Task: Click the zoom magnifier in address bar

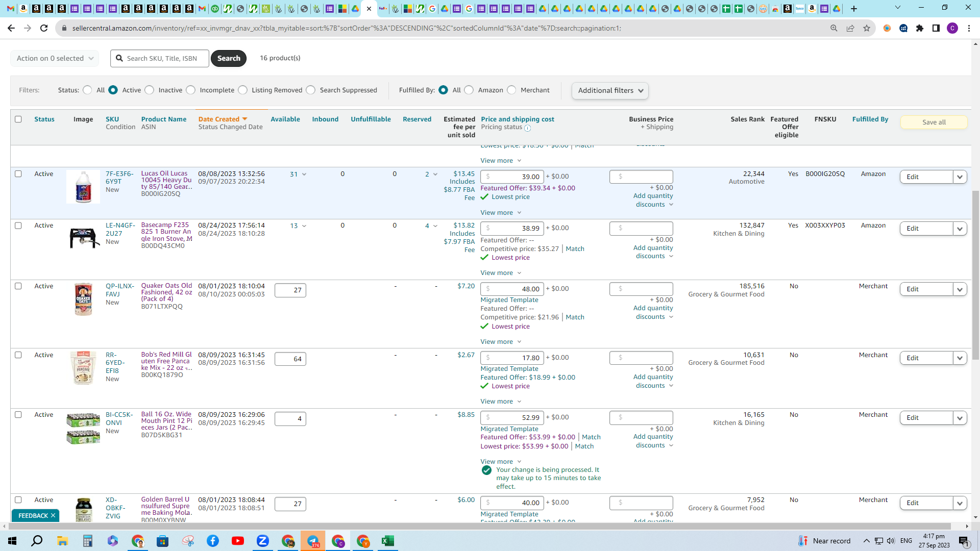Action: coord(834,28)
